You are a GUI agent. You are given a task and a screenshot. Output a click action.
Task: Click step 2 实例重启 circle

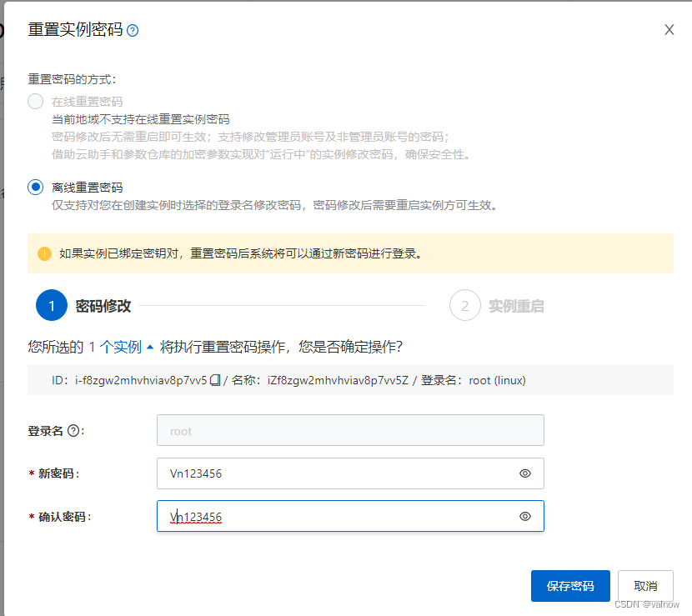tap(464, 305)
